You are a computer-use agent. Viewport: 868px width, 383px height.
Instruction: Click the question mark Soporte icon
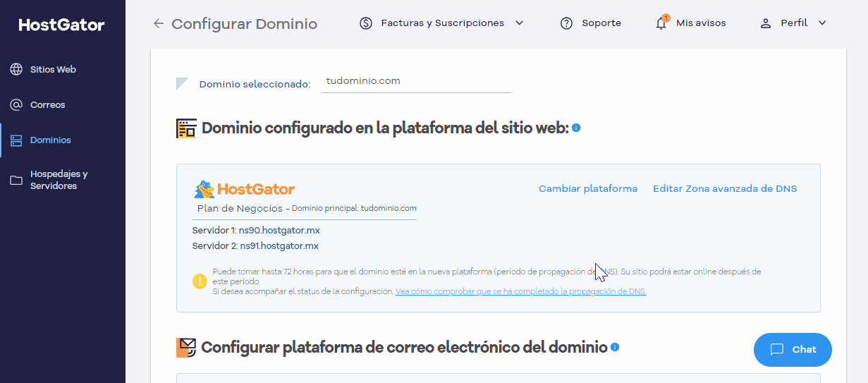tap(566, 23)
